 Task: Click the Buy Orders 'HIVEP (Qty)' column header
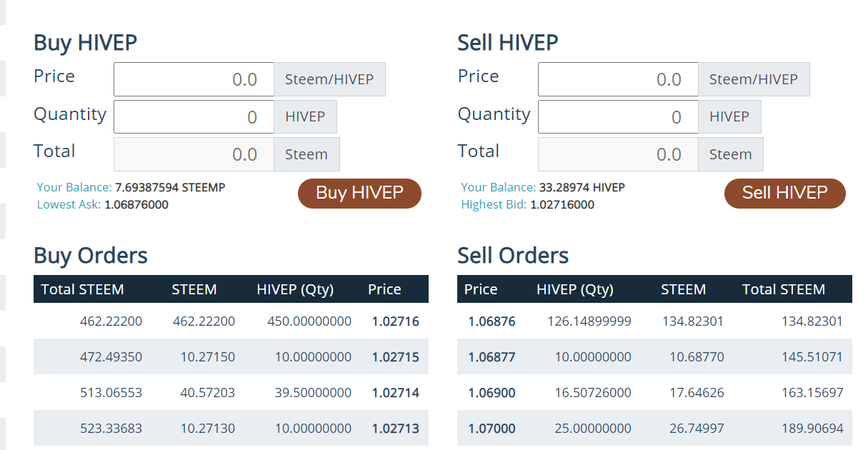pos(295,289)
